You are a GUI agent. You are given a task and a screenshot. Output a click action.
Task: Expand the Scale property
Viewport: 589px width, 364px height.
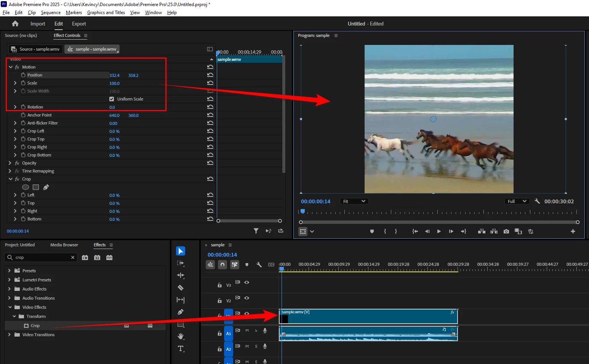pos(15,83)
